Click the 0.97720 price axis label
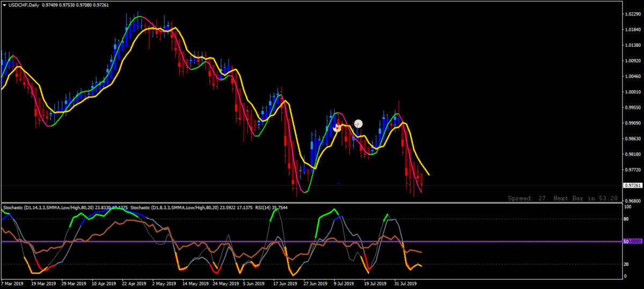This screenshot has height=289, width=644. (633, 170)
